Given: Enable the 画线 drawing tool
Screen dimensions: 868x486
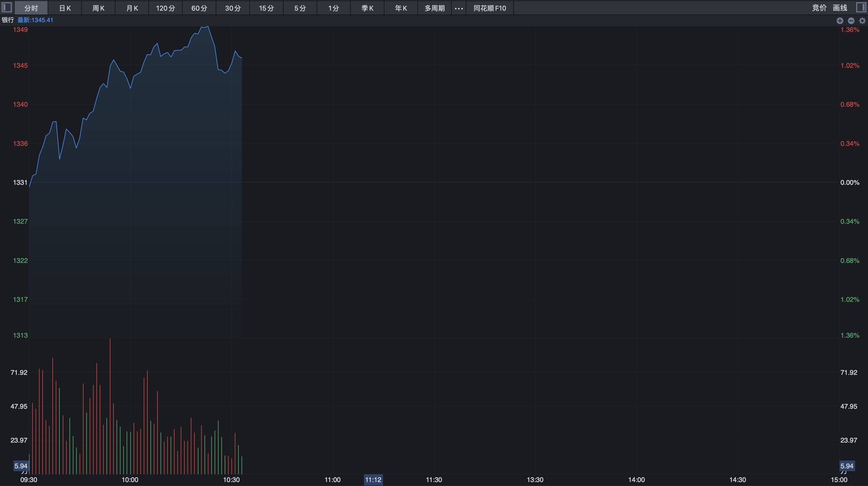Looking at the screenshot, I should point(840,8).
